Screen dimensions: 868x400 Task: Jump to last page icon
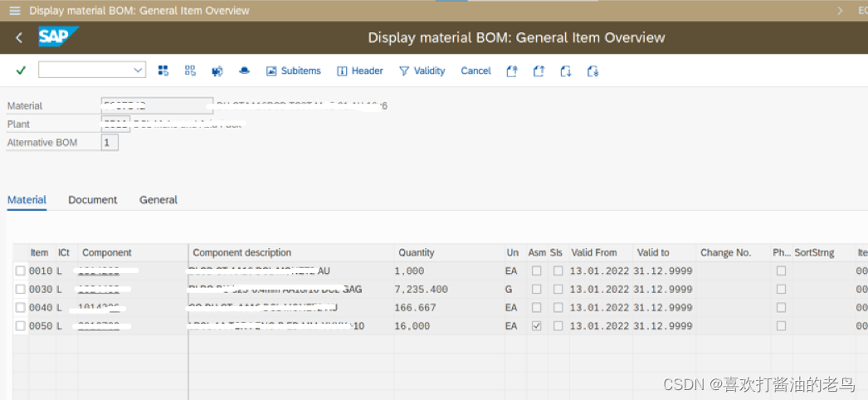[592, 71]
